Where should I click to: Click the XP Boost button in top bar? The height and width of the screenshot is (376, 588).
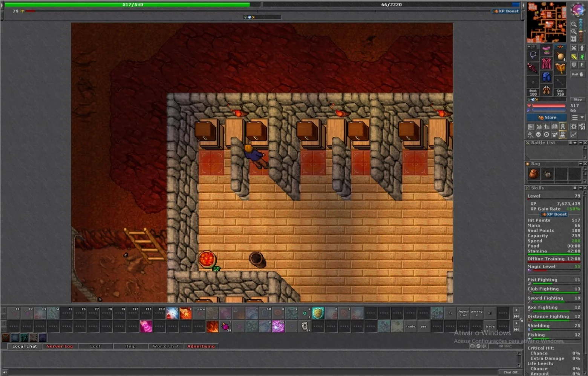(506, 11)
